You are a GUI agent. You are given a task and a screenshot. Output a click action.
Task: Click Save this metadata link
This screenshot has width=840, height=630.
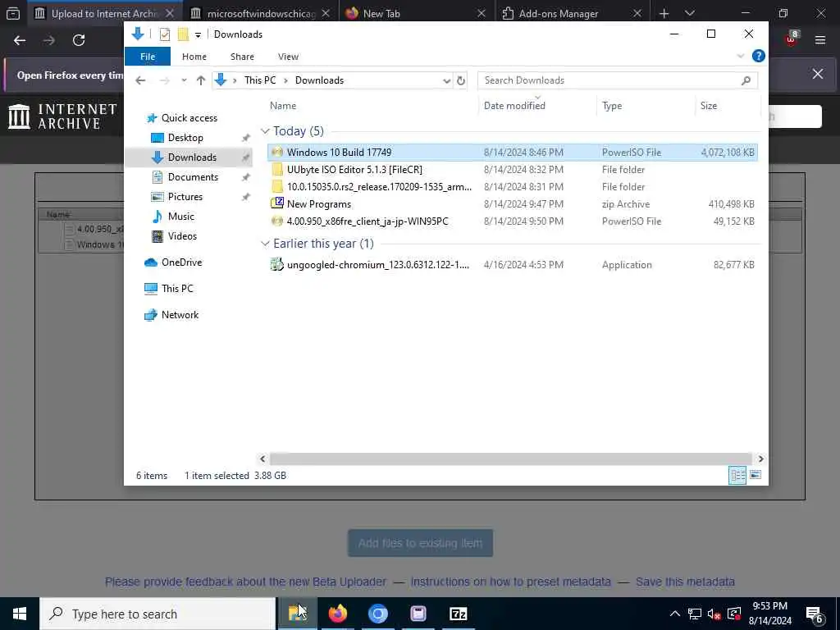coord(685,582)
